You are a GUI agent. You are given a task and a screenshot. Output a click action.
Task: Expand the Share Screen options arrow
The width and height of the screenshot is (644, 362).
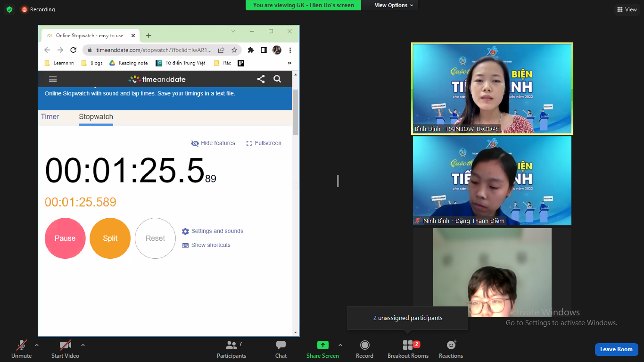(340, 345)
